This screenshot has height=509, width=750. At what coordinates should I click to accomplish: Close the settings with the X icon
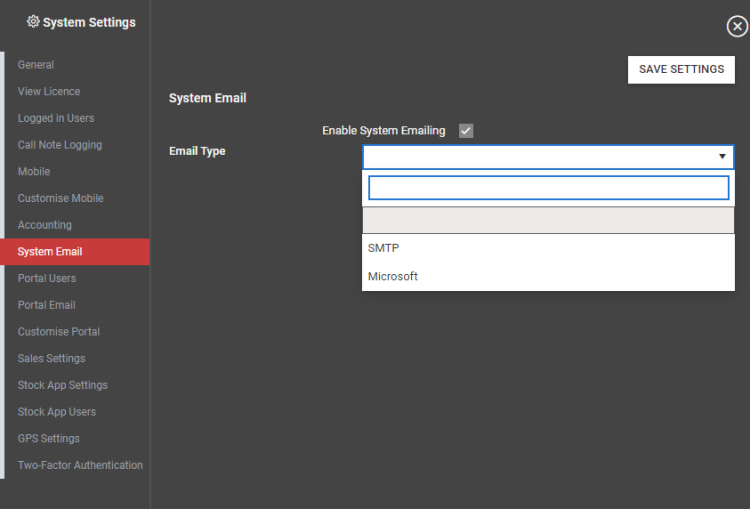[x=737, y=26]
